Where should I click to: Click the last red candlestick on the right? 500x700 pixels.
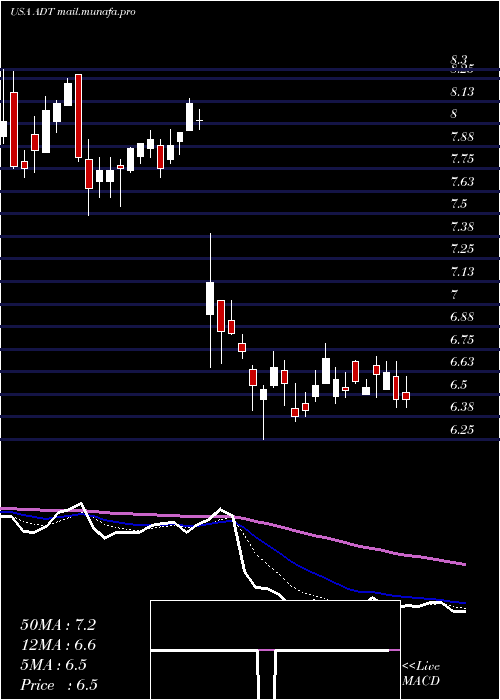(406, 396)
